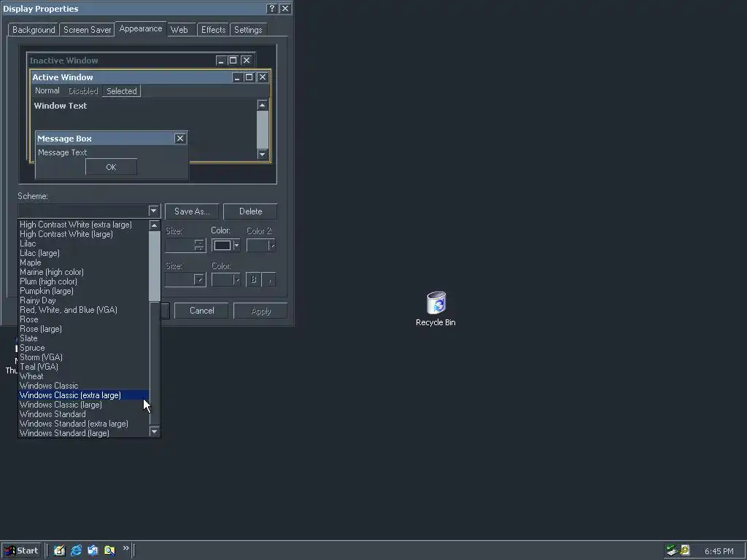The height and width of the screenshot is (560, 747).
Task: Click the scheme list scrollbar thumb
Action: pyautogui.click(x=155, y=265)
